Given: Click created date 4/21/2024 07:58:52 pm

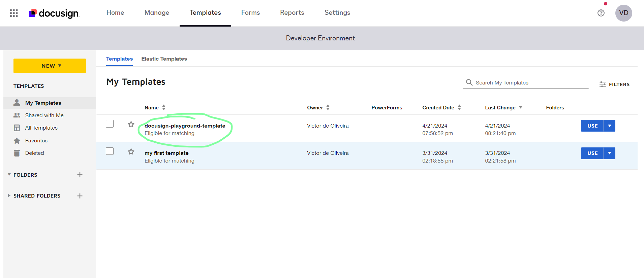Looking at the screenshot, I should (437, 130).
